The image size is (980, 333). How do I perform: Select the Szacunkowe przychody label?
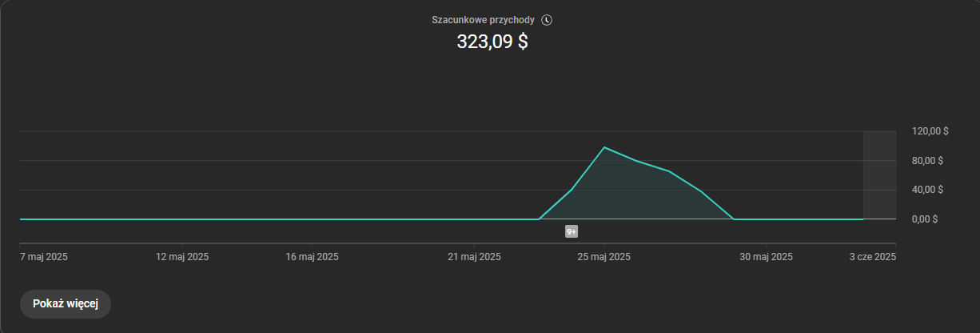coord(484,19)
